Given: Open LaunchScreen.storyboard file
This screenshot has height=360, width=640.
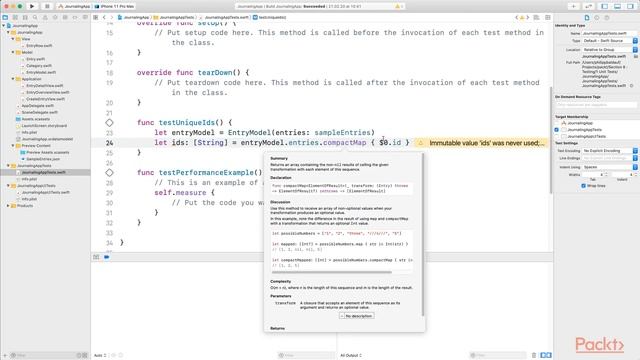Looking at the screenshot, I should pyautogui.click(x=44, y=126).
